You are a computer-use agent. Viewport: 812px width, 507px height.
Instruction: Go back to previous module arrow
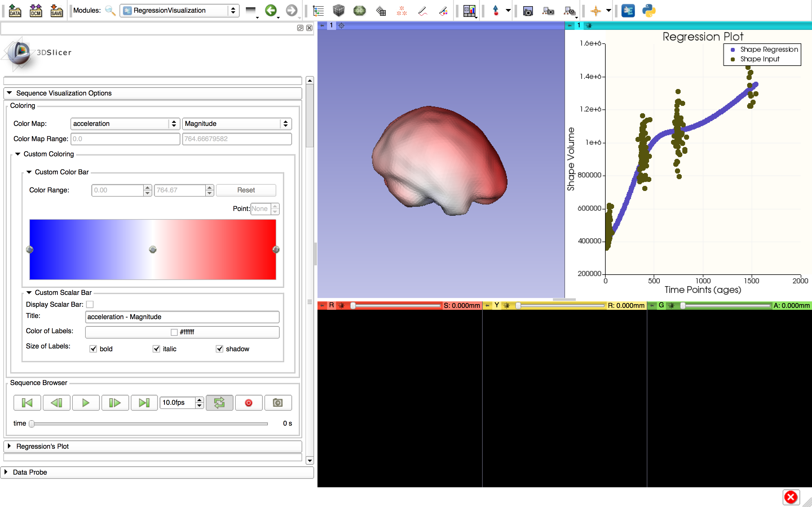coord(270,10)
